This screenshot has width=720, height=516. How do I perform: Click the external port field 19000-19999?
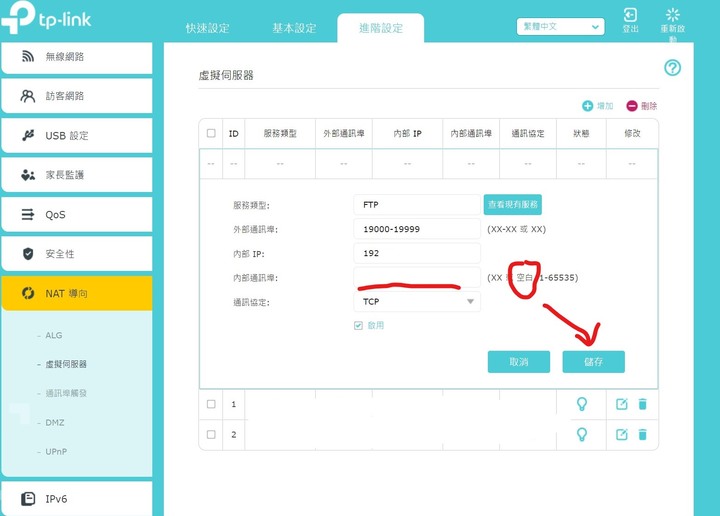[x=417, y=229]
